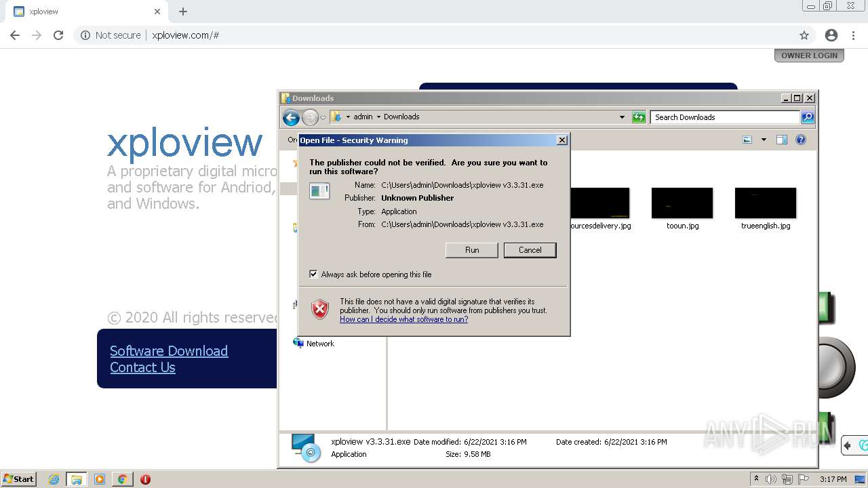The image size is (868, 488).
Task: Toggle the preview pane icon
Action: 782,140
